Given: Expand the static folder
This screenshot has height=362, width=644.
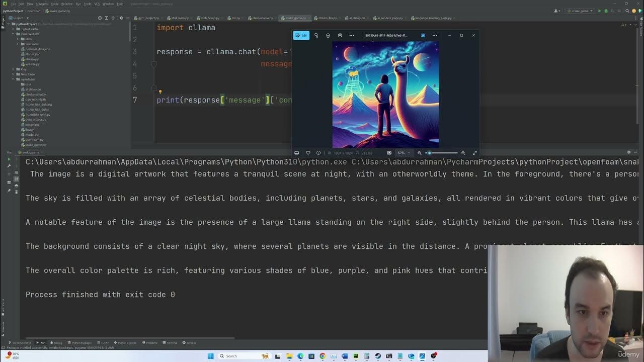Looking at the screenshot, I should coord(18,39).
